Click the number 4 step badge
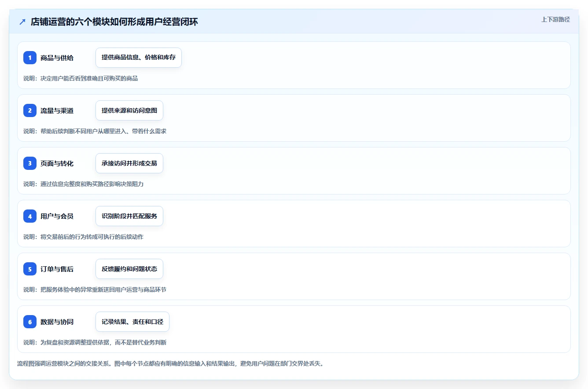 pos(30,216)
